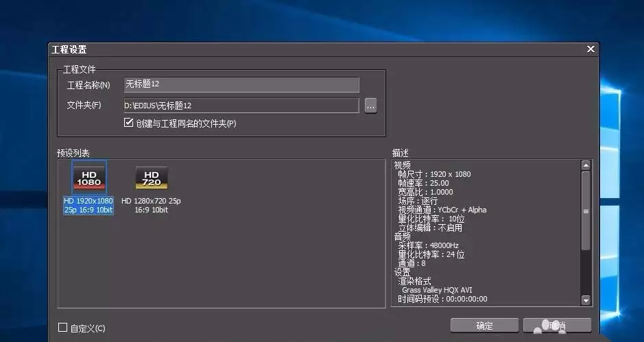Click the 自定义(C) label text
The image size is (644, 342).
(x=88, y=328)
